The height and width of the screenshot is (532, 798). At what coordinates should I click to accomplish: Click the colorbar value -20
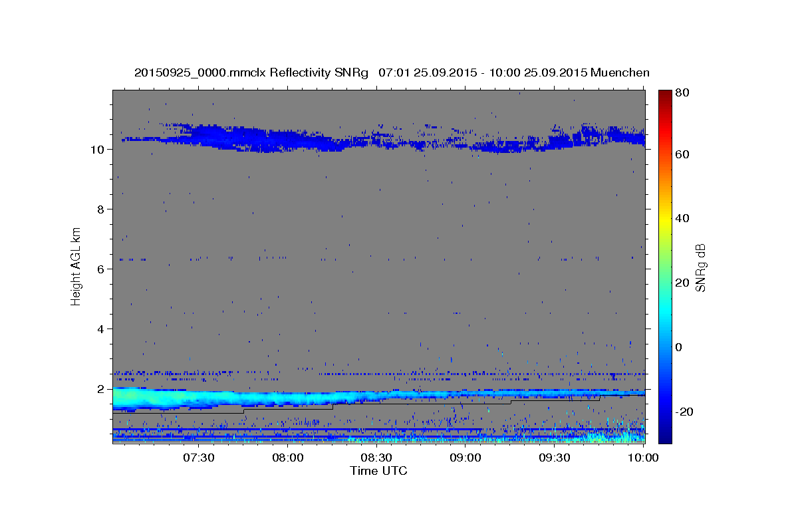click(684, 412)
